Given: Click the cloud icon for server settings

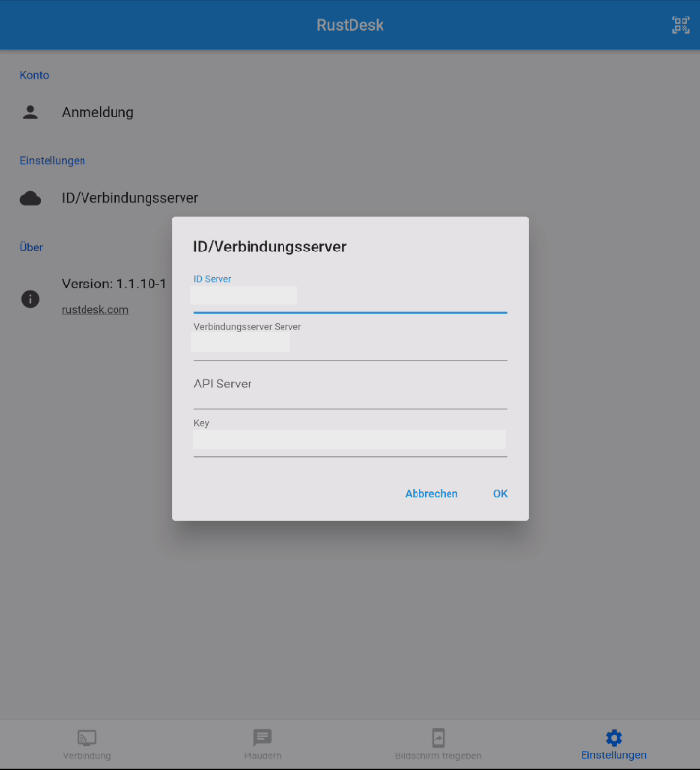Looking at the screenshot, I should pyautogui.click(x=30, y=198).
